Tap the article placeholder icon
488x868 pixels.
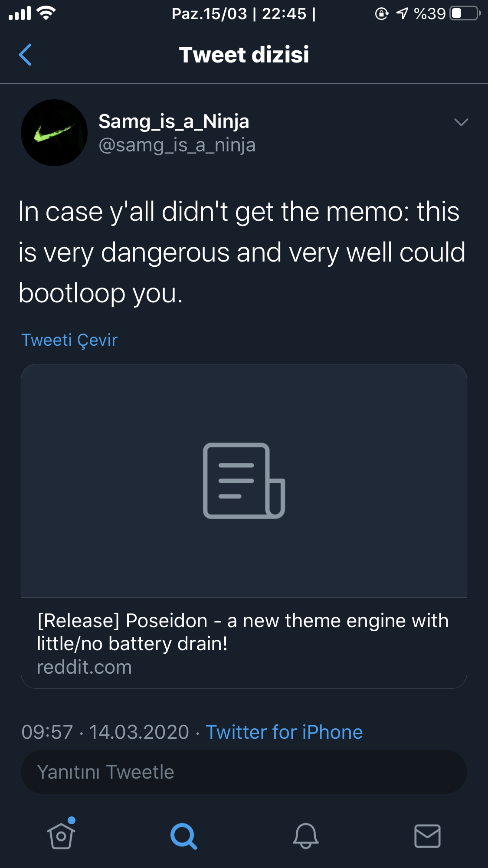244,481
